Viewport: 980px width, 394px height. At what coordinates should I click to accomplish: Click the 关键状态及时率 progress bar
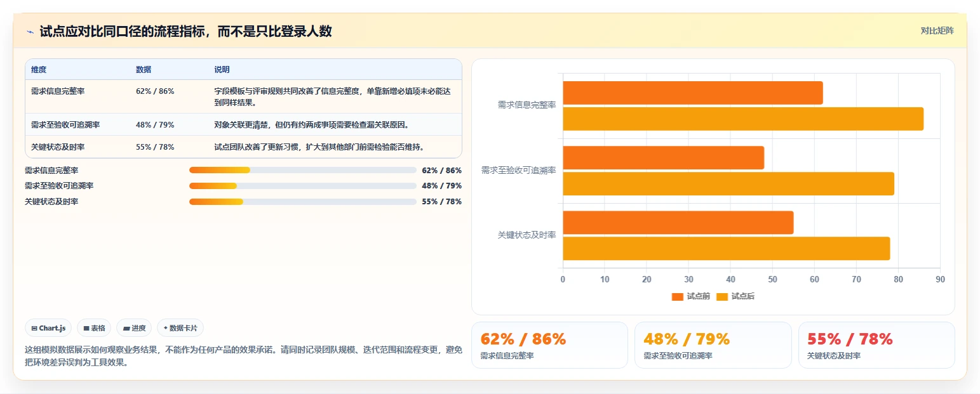(x=302, y=201)
